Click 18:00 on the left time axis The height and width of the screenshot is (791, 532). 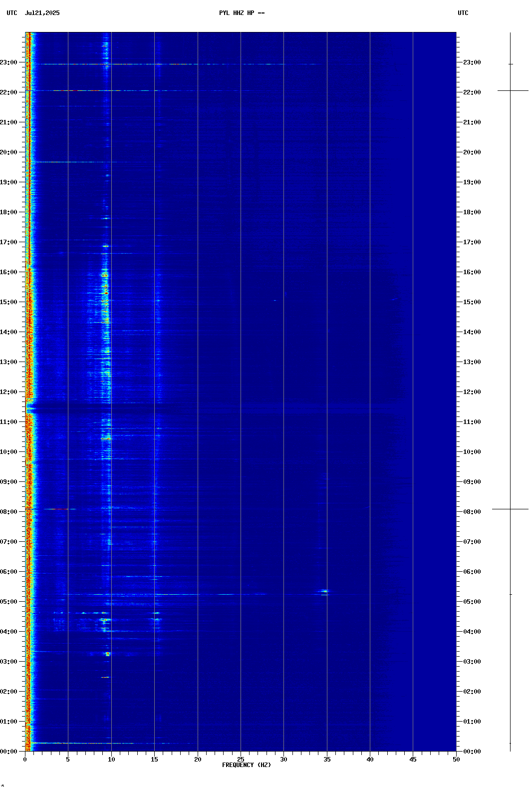coord(8,212)
